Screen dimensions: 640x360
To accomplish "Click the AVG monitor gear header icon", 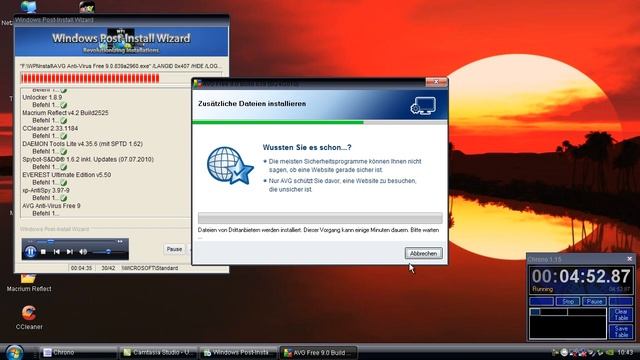I will [423, 106].
